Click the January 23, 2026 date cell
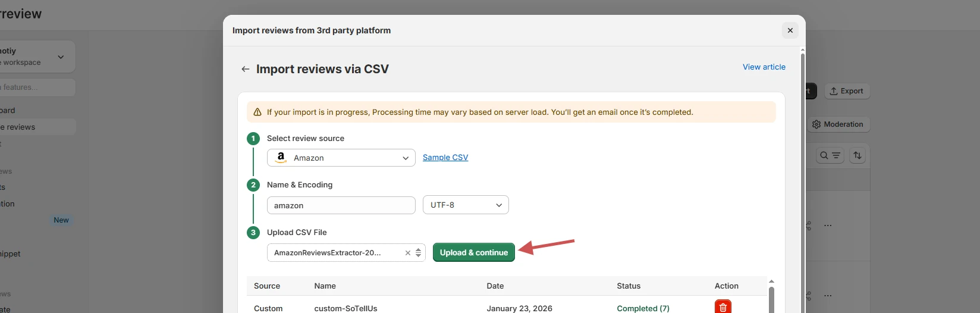This screenshot has width=980, height=313. (x=520, y=308)
